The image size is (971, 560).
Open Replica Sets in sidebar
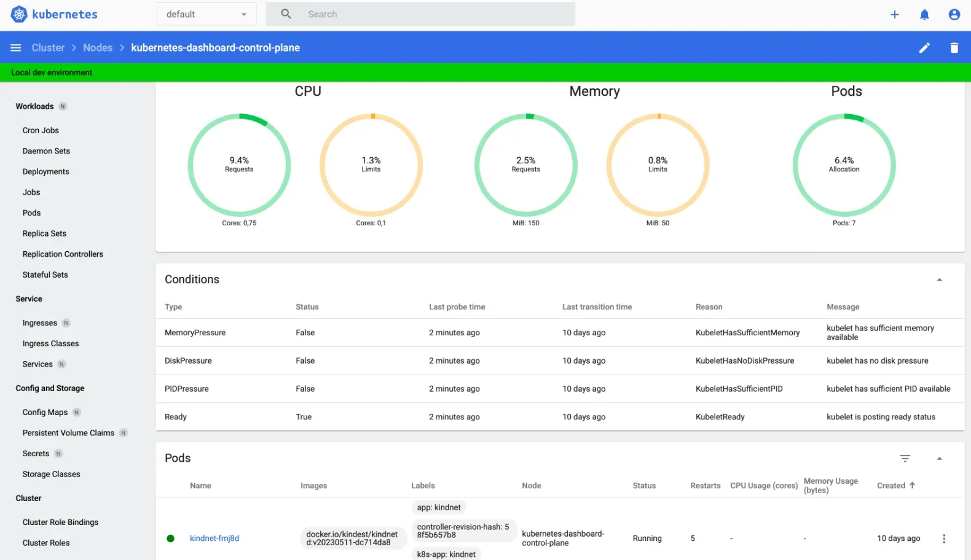[44, 233]
